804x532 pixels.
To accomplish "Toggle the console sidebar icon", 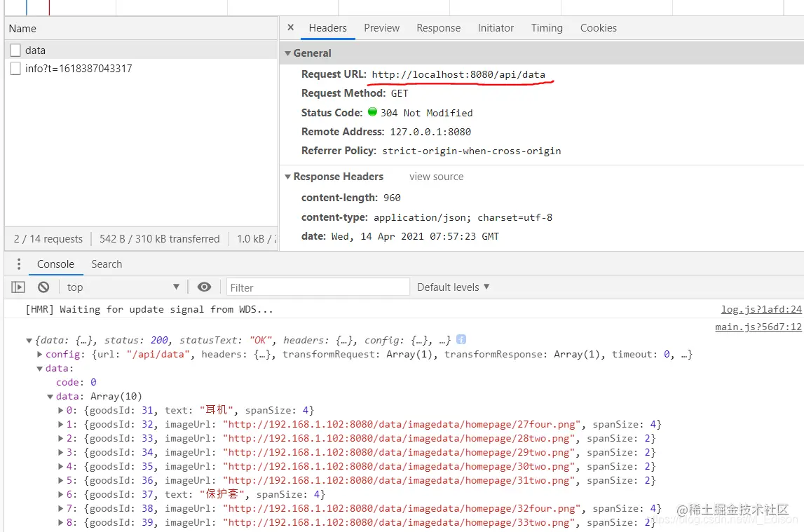I will pos(18,287).
